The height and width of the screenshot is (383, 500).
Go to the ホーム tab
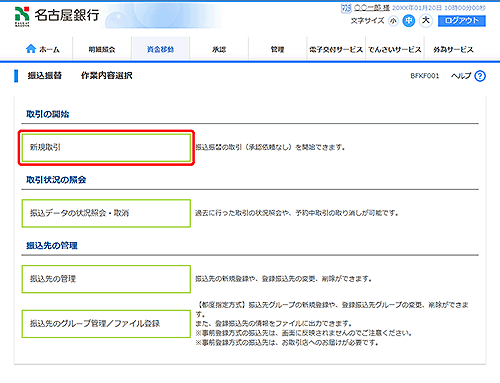click(43, 49)
